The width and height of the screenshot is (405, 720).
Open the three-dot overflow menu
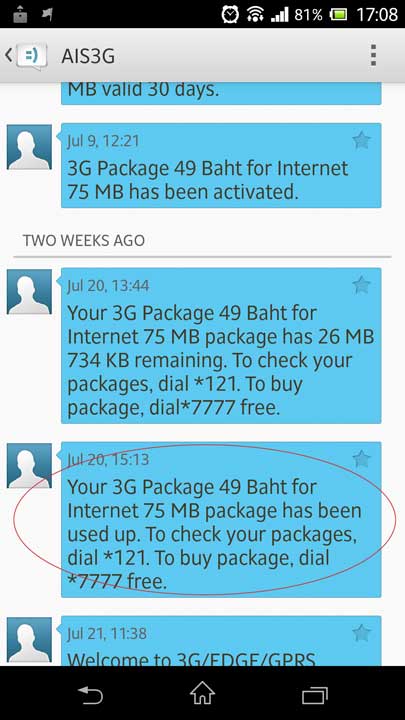(x=373, y=56)
